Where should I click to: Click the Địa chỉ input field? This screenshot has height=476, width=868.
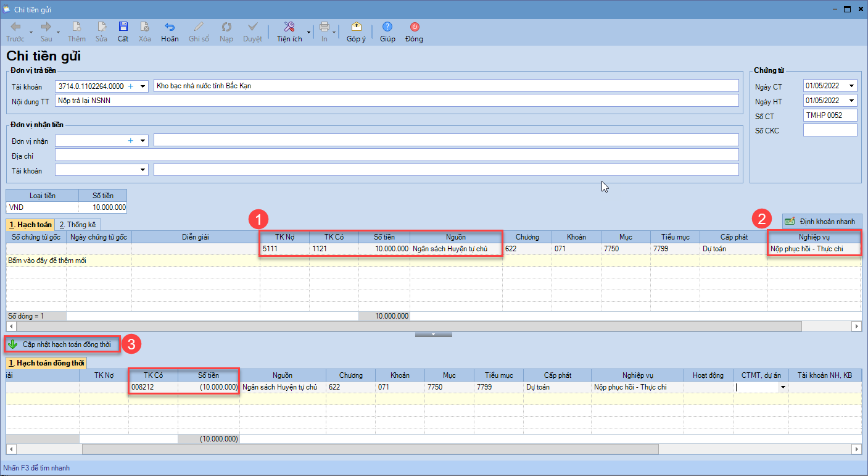pos(397,154)
